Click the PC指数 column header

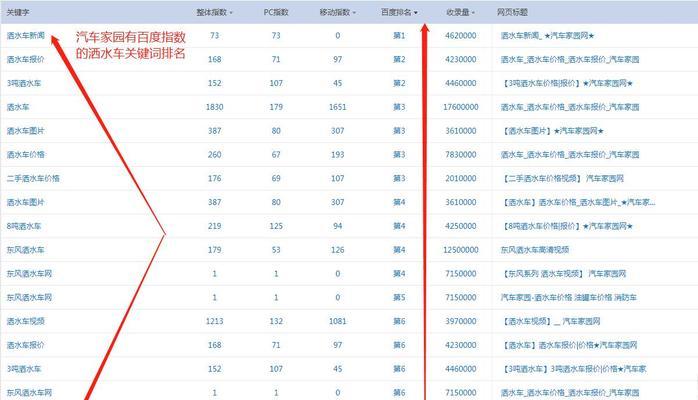pyautogui.click(x=276, y=12)
